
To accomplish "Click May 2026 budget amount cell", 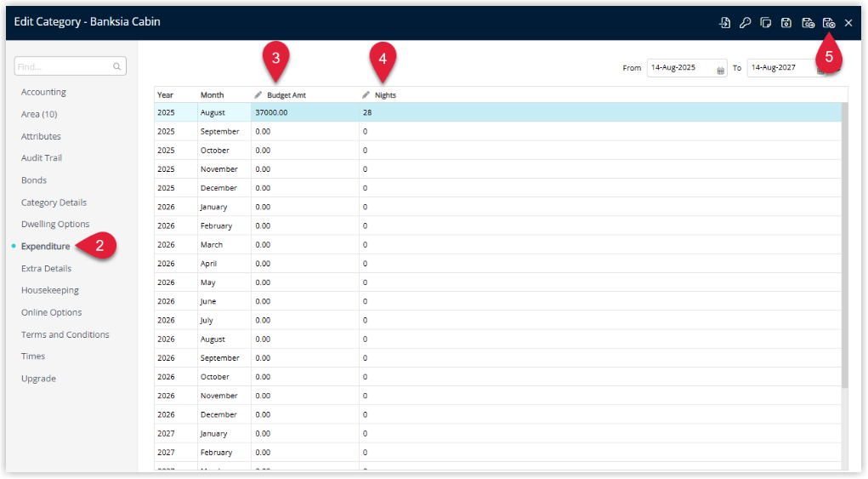I will (x=305, y=282).
